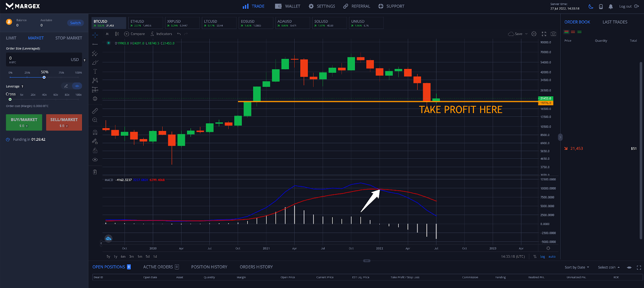Open the Select coin dropdown
The height and width of the screenshot is (288, 644).
click(x=609, y=267)
